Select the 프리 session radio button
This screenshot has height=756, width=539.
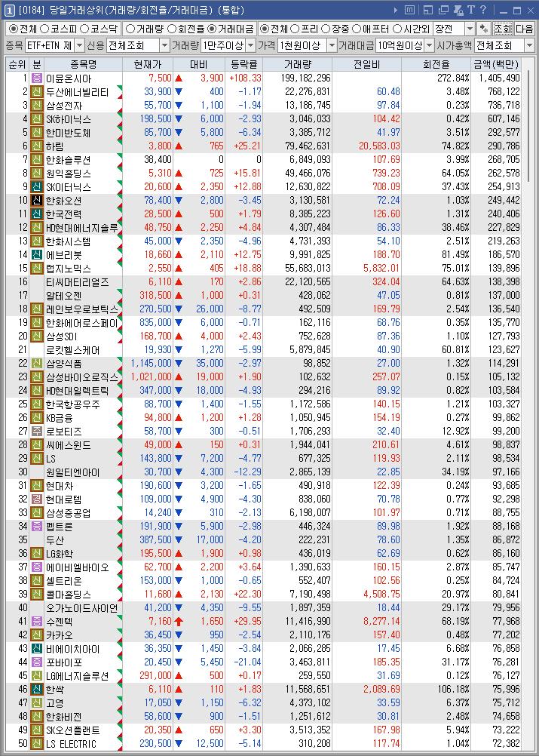(x=296, y=29)
